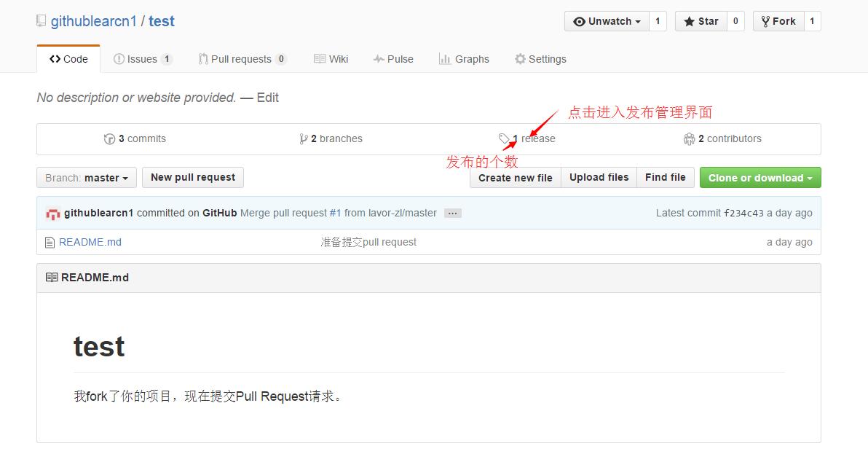The image size is (868, 454).
Task: Switch to the Pulse tab
Action: pos(393,59)
